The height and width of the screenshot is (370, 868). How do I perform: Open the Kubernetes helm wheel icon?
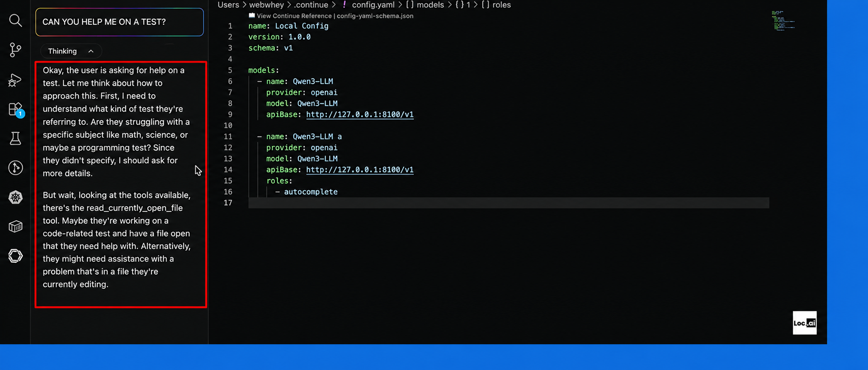point(15,197)
